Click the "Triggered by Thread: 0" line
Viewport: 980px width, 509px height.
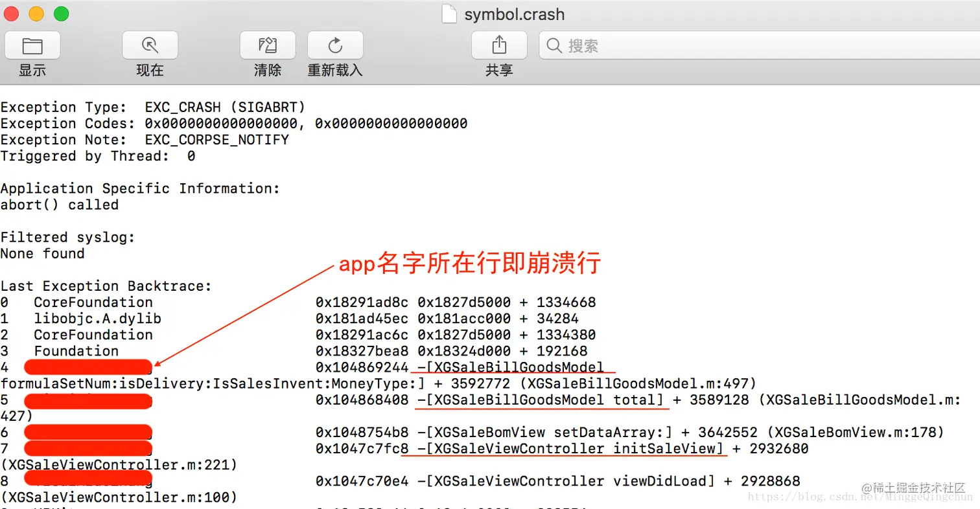coord(98,155)
